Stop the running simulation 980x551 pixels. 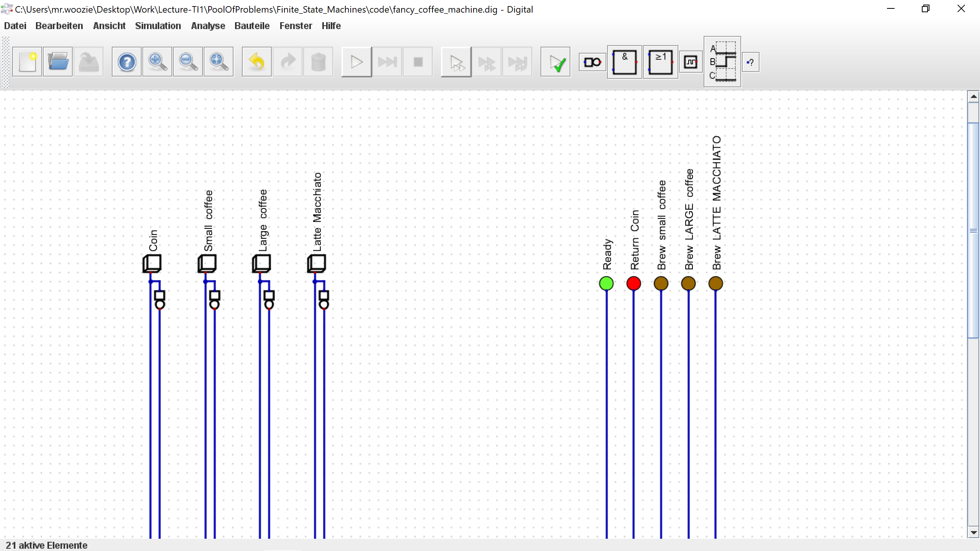[x=418, y=62]
